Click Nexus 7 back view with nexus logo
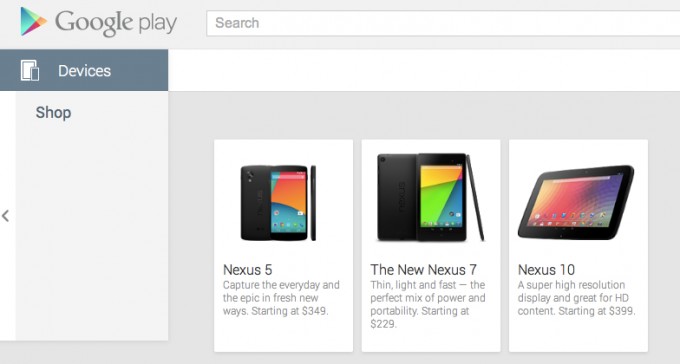The width and height of the screenshot is (680, 364). click(397, 197)
